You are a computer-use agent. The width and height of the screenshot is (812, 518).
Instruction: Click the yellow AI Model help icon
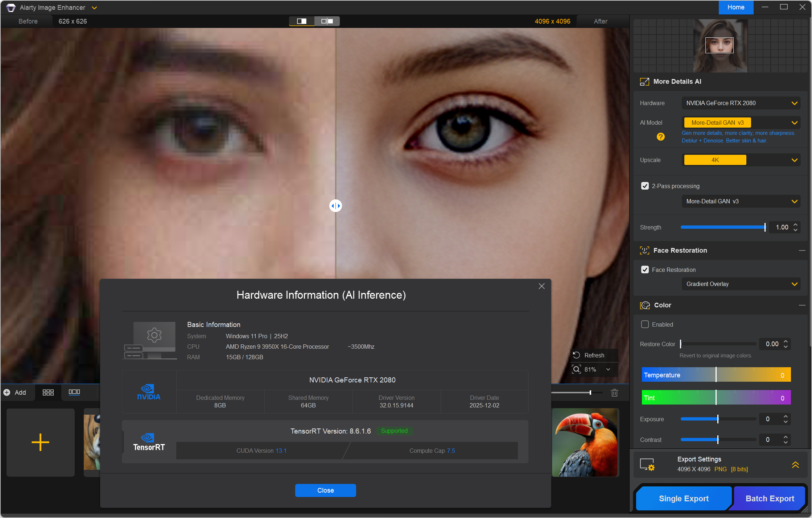click(660, 137)
